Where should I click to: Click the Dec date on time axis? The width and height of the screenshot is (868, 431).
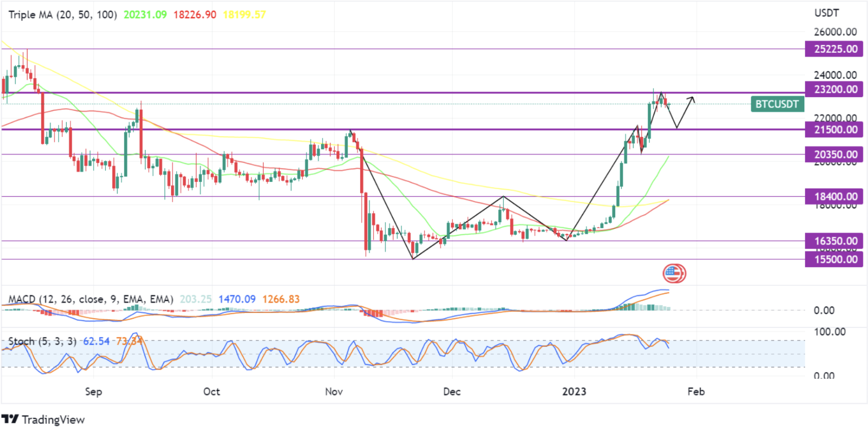[x=452, y=392]
